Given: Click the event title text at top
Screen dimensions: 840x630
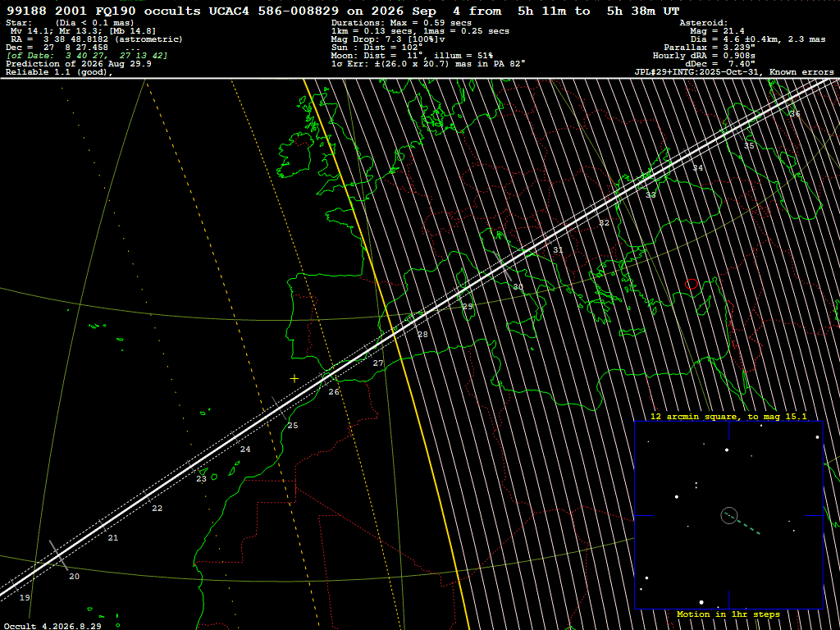Looking at the screenshot, I should tap(343, 11).
